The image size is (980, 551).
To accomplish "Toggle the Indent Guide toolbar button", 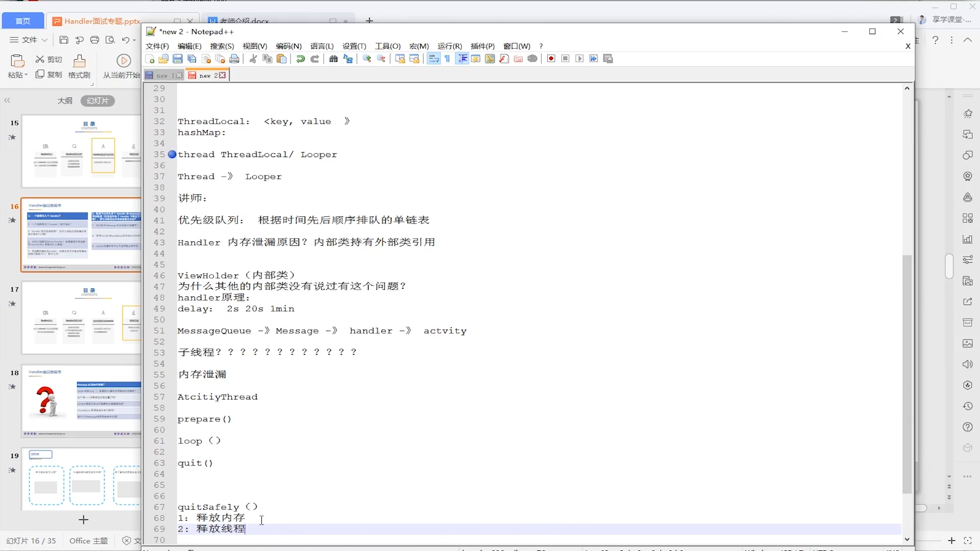I will [462, 59].
